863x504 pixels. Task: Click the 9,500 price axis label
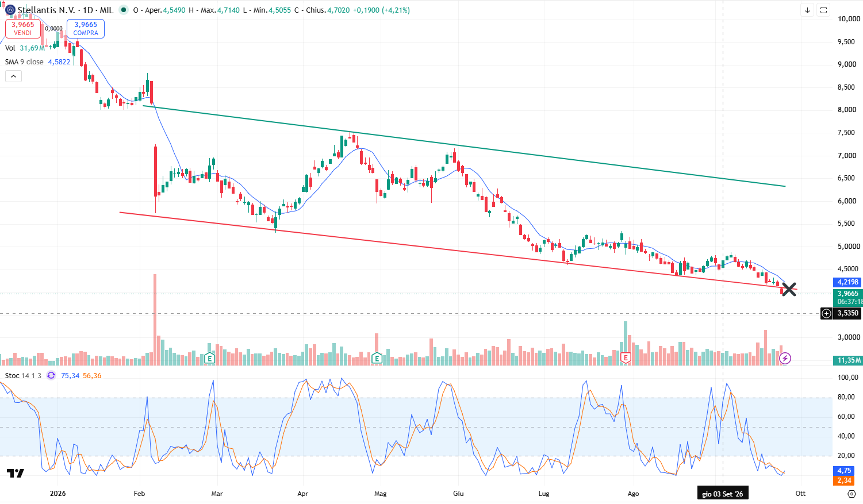847,42
